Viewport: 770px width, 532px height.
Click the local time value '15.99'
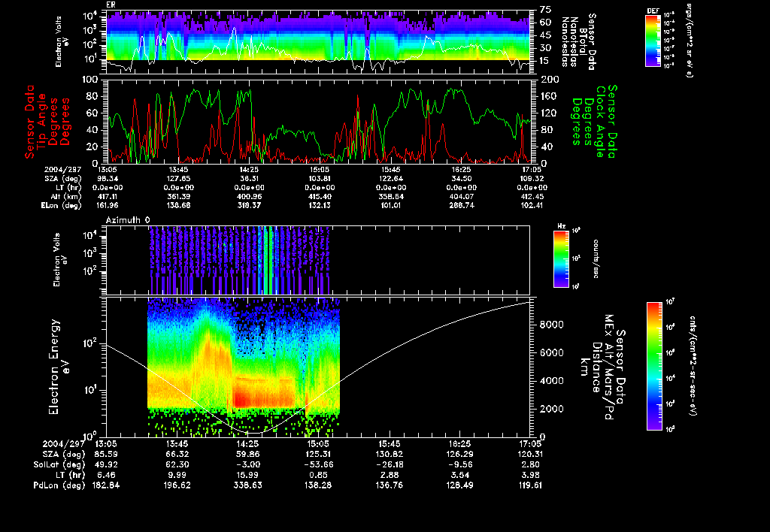point(248,475)
